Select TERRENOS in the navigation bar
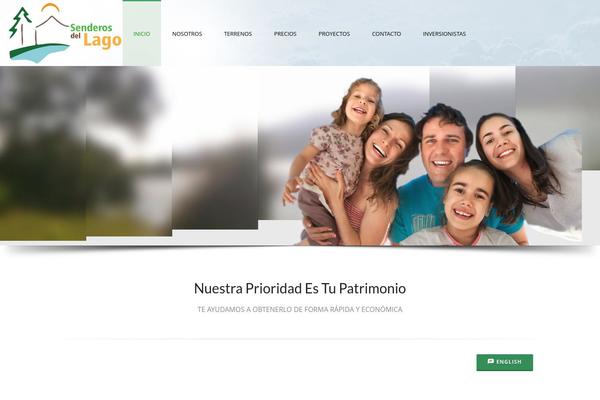Viewport: 600px width, 400px height. tap(238, 34)
